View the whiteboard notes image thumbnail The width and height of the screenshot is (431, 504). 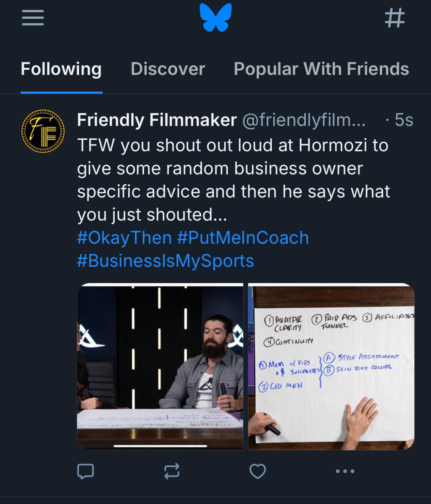331,366
